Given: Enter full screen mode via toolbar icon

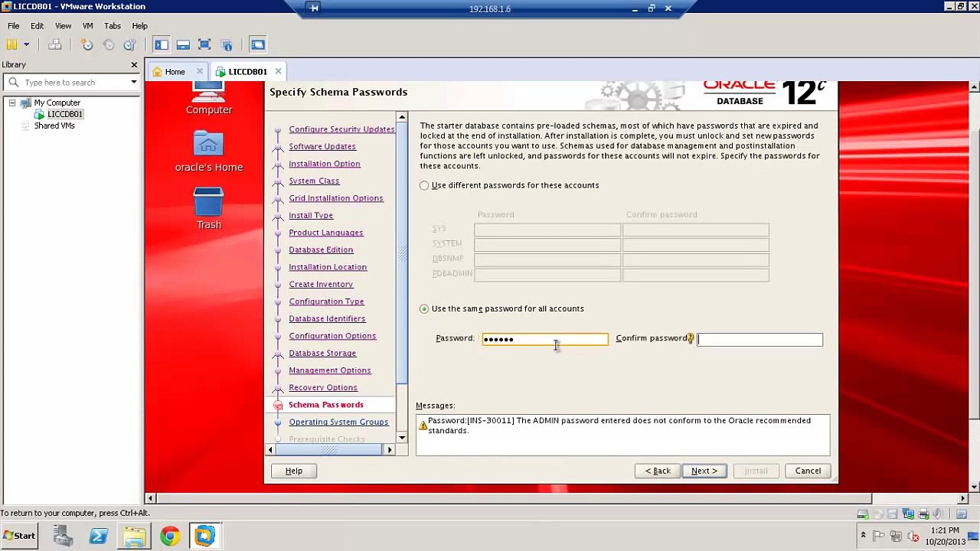Looking at the screenshot, I should tap(204, 45).
